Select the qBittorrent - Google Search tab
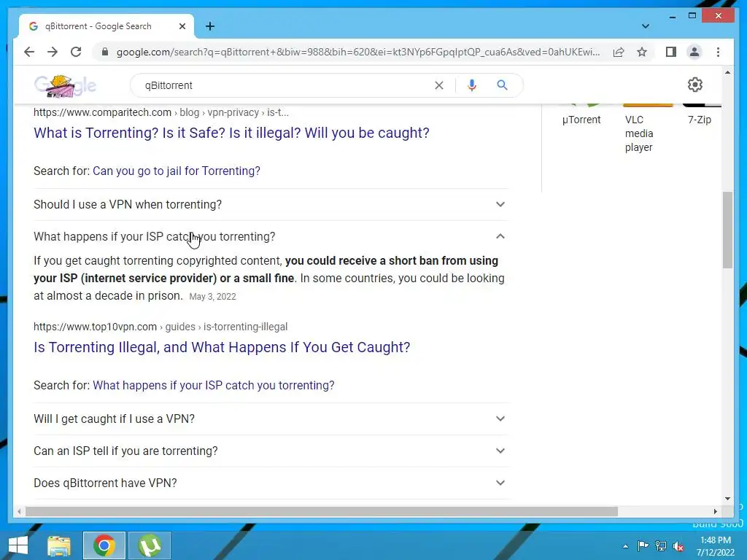 pyautogui.click(x=107, y=26)
